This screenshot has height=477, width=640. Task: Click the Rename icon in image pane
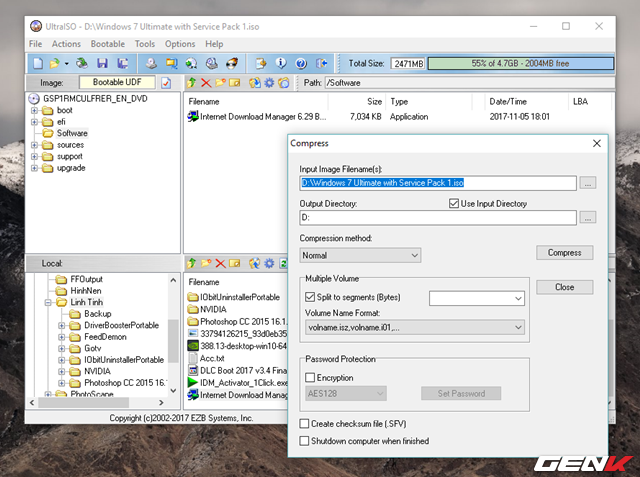click(x=235, y=83)
